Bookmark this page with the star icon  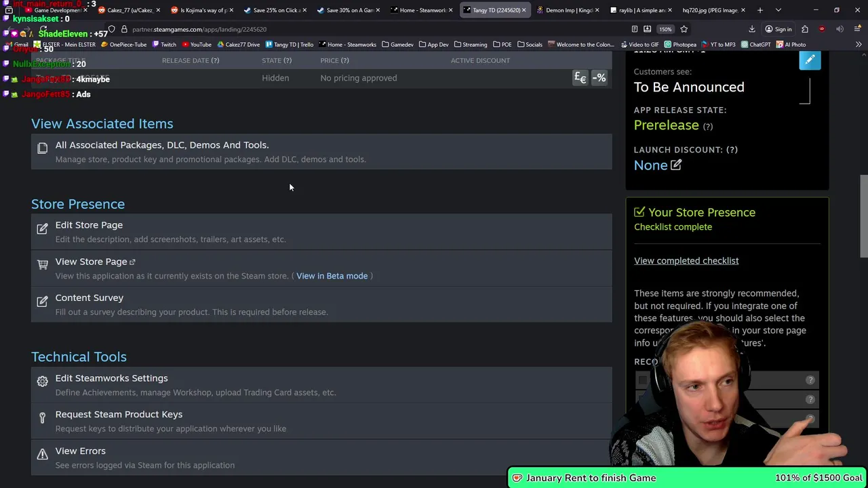click(684, 29)
